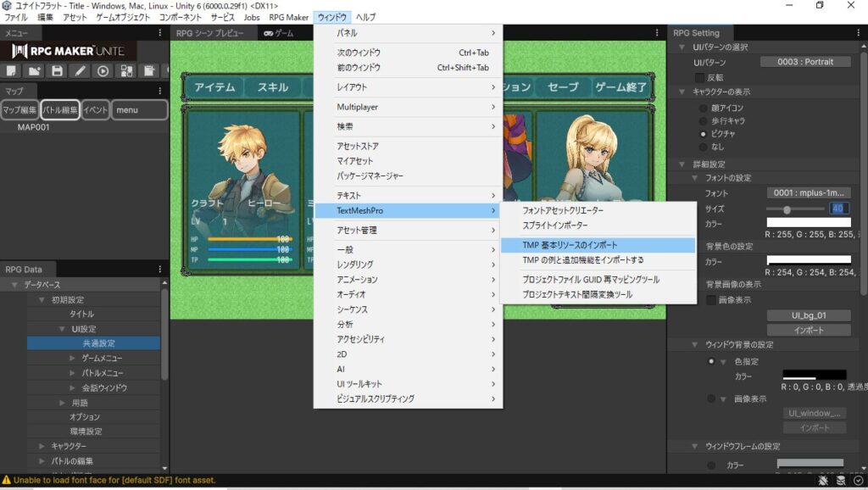Collapse the 詳細設定 section
The width and height of the screenshot is (868, 490).
click(x=682, y=164)
